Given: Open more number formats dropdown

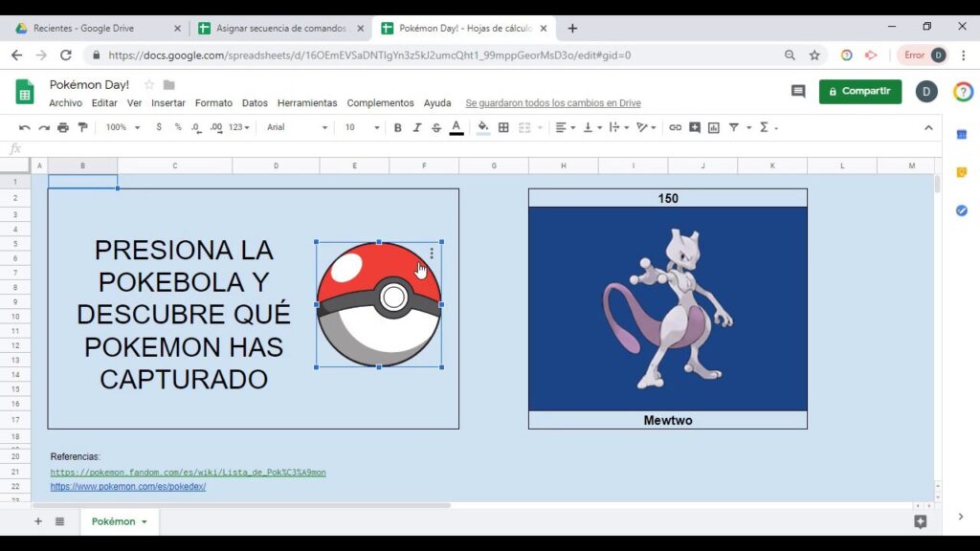Looking at the screenshot, I should click(x=238, y=127).
